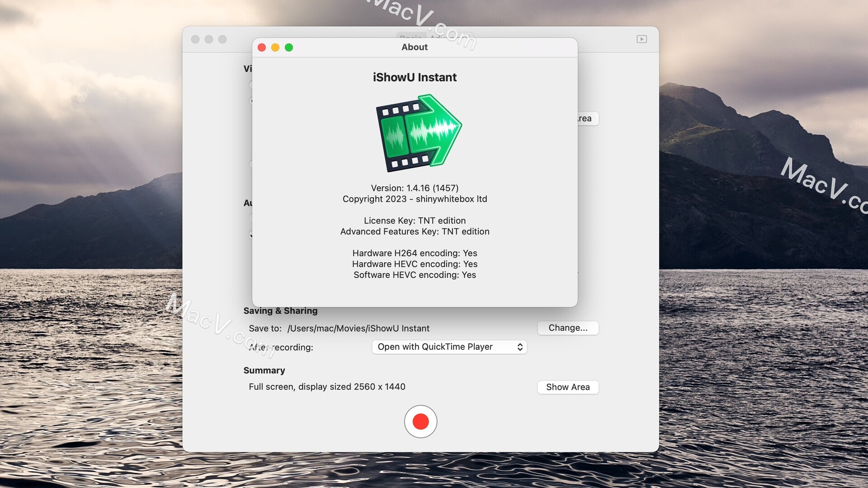
Task: Click the About window title
Action: pos(415,47)
